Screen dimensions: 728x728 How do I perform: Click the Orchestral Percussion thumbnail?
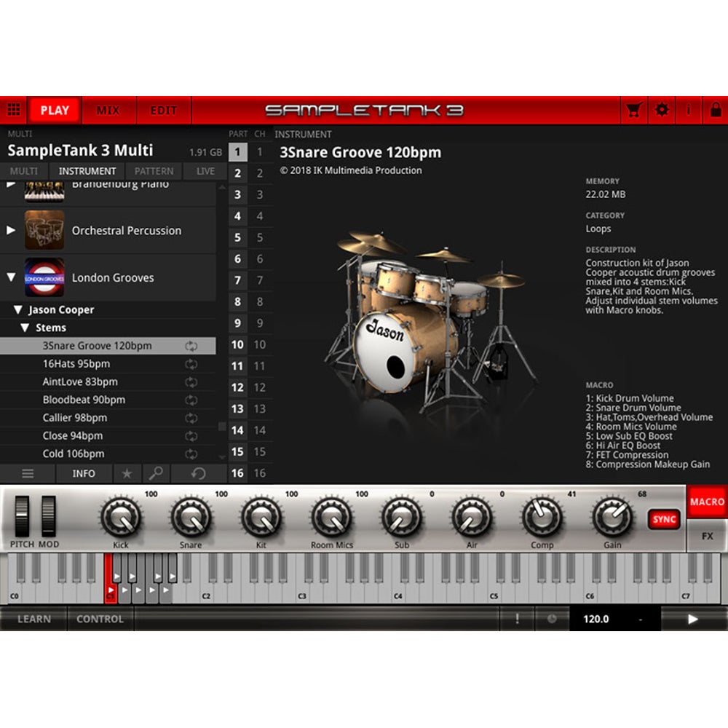click(44, 230)
